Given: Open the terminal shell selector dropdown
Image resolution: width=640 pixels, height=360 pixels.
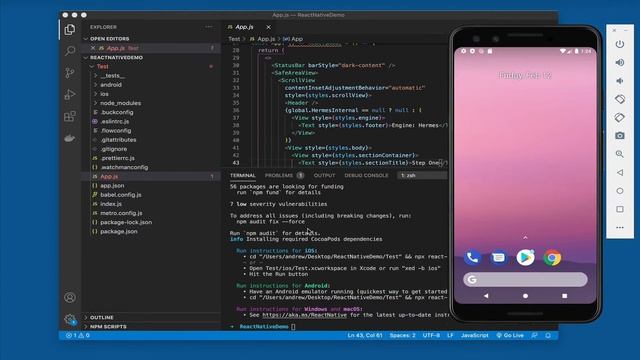Looking at the screenshot, I should click(422, 175).
